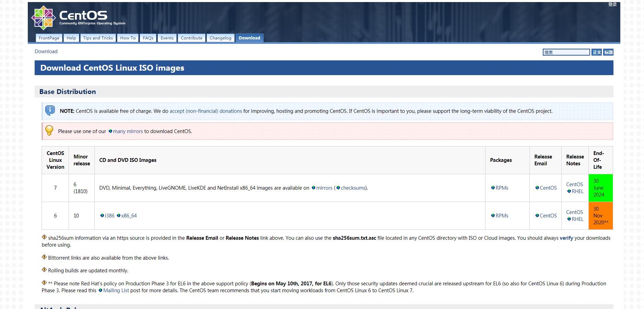Click the Download breadcrumb link
Viewport: 644px width, 309px height.
tap(46, 51)
